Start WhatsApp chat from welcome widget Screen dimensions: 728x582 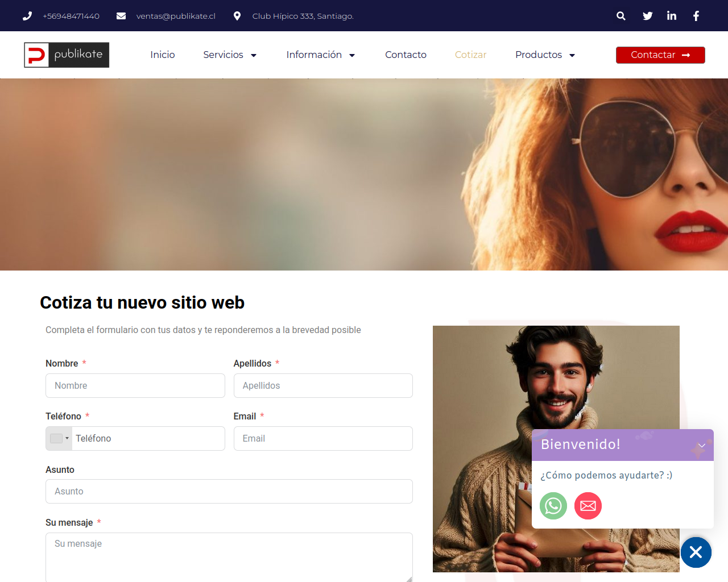(553, 506)
